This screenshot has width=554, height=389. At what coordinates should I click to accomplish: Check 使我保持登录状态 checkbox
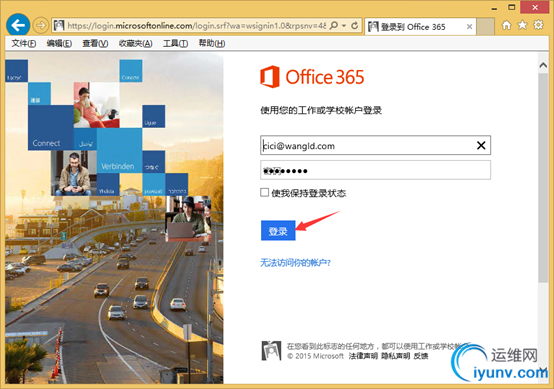264,192
